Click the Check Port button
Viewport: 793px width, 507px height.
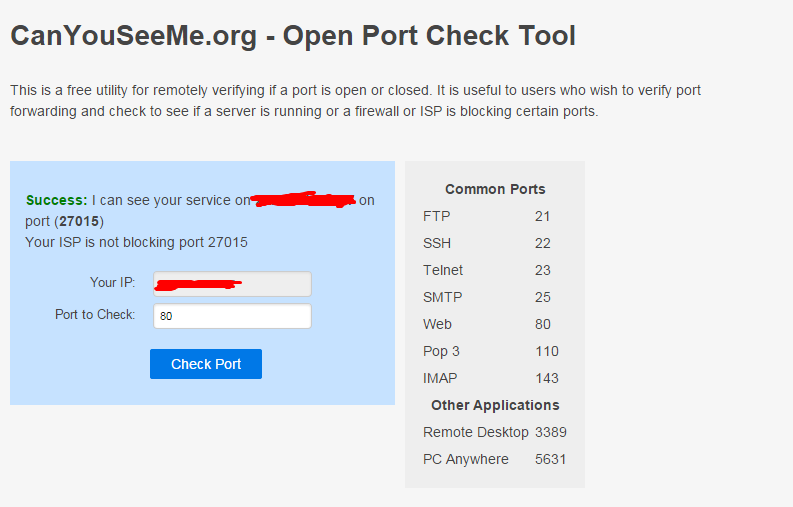(x=206, y=364)
